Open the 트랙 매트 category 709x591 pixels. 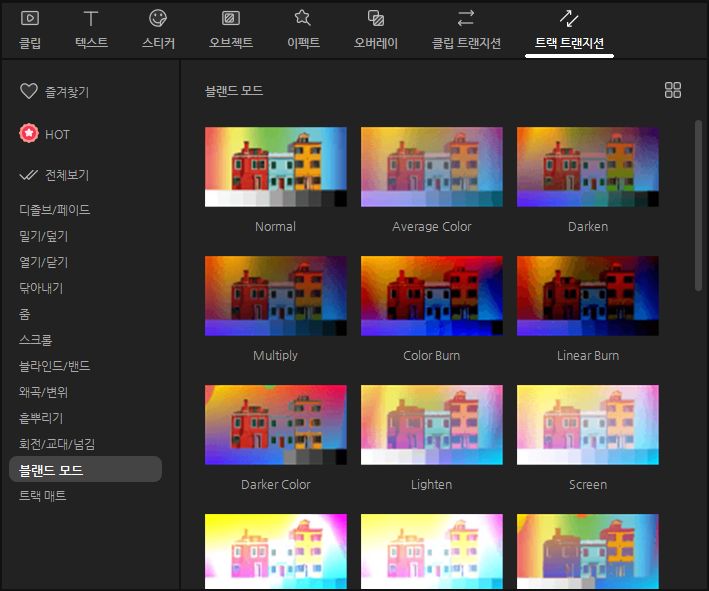tap(43, 495)
